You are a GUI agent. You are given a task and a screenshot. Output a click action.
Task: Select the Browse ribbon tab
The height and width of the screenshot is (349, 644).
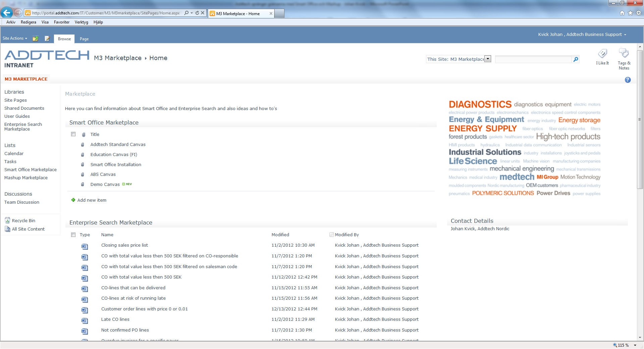click(x=64, y=39)
